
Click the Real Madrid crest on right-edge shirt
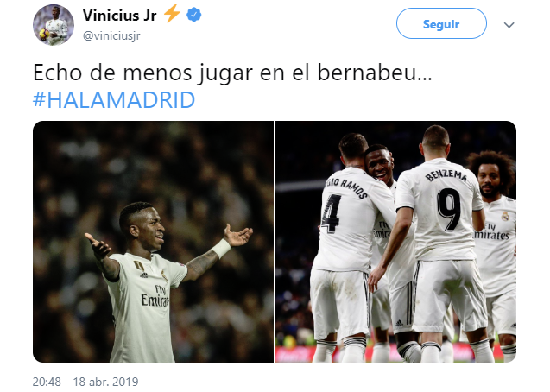click(x=505, y=217)
